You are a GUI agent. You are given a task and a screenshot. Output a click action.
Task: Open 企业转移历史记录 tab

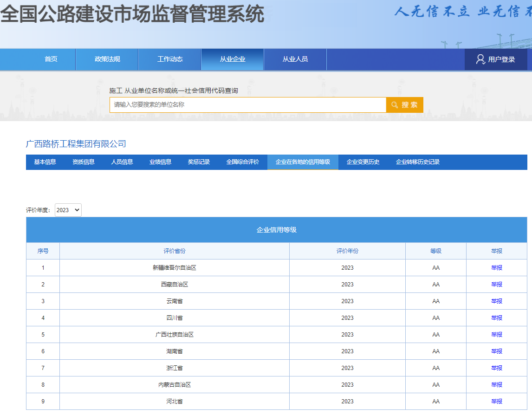[418, 162]
